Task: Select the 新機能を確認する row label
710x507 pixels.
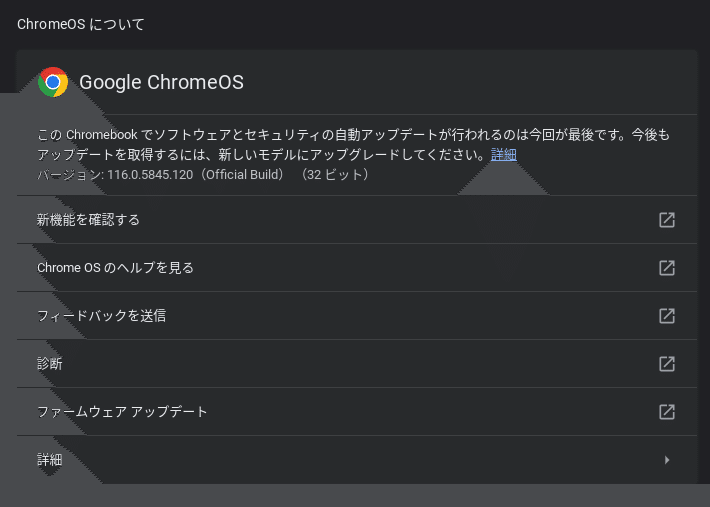Action: 88,220
